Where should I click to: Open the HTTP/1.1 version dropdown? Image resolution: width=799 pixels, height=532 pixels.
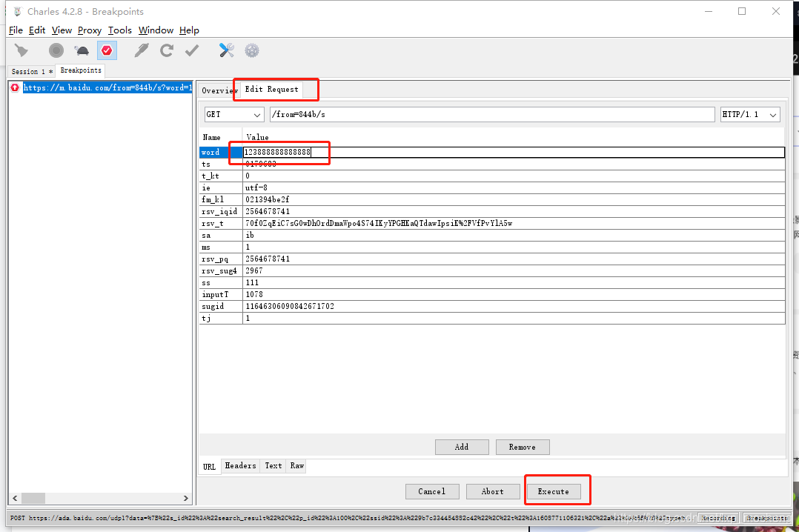(750, 114)
